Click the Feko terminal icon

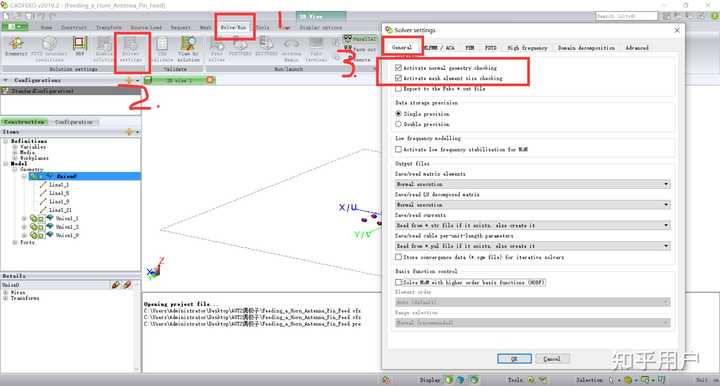click(316, 50)
